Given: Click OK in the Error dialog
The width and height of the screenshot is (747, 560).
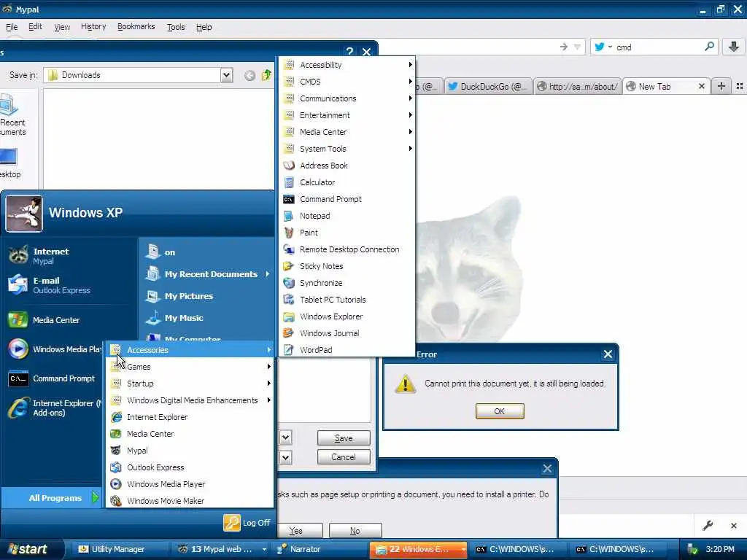Looking at the screenshot, I should click(x=500, y=411).
